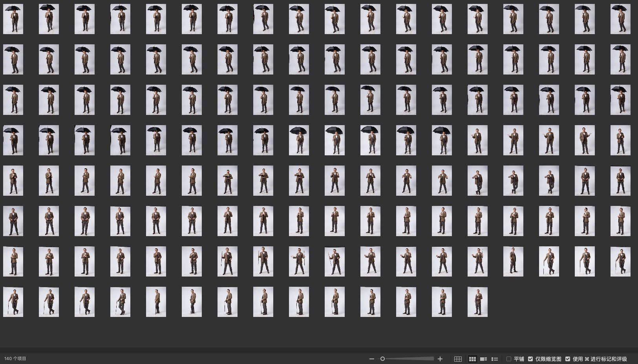
Task: Select the very last thumbnail in the bottom row
Action: click(477, 302)
